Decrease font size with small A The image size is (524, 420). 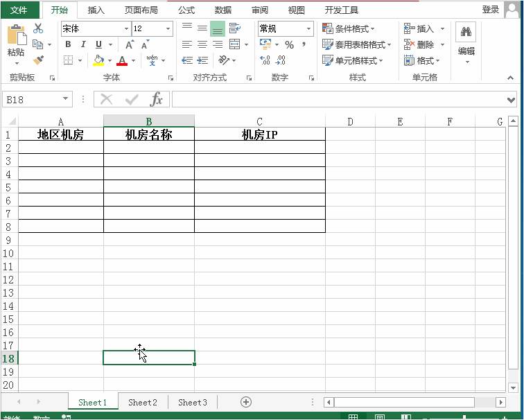coord(145,44)
